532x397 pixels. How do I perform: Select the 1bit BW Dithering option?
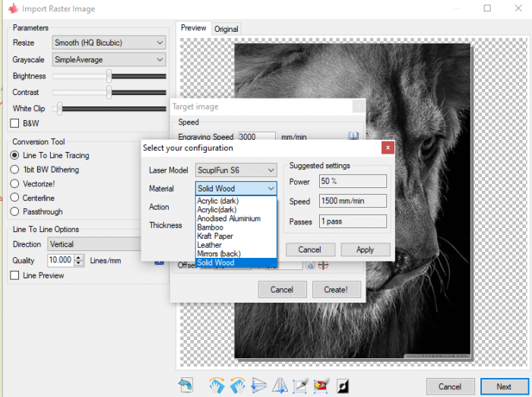(15, 170)
